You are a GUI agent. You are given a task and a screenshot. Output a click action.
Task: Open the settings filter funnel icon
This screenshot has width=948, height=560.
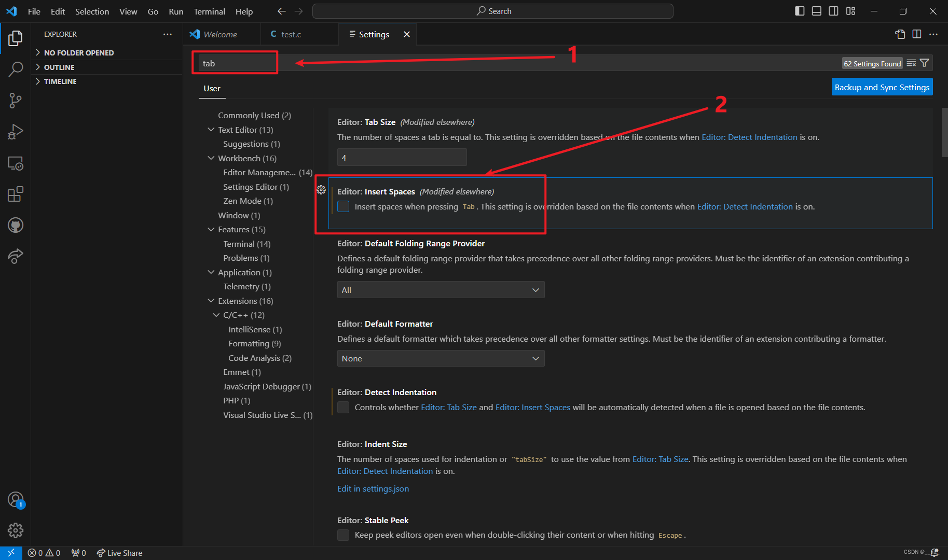(x=924, y=63)
